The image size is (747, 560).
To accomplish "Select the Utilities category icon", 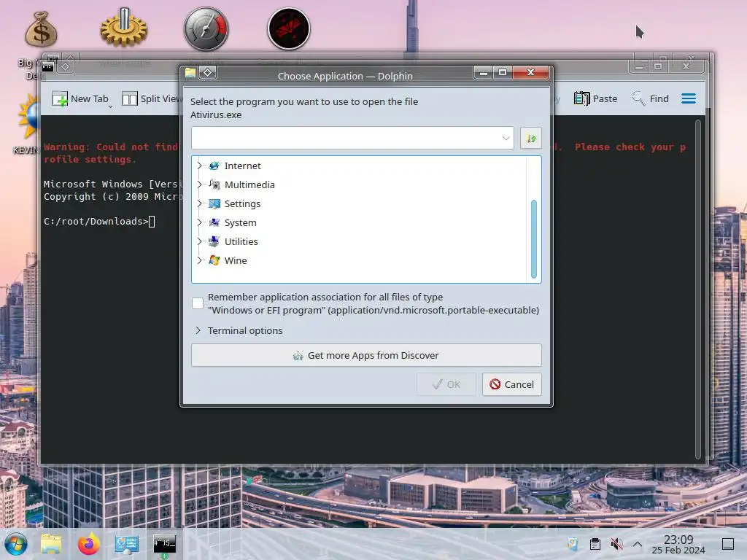I will tap(214, 241).
